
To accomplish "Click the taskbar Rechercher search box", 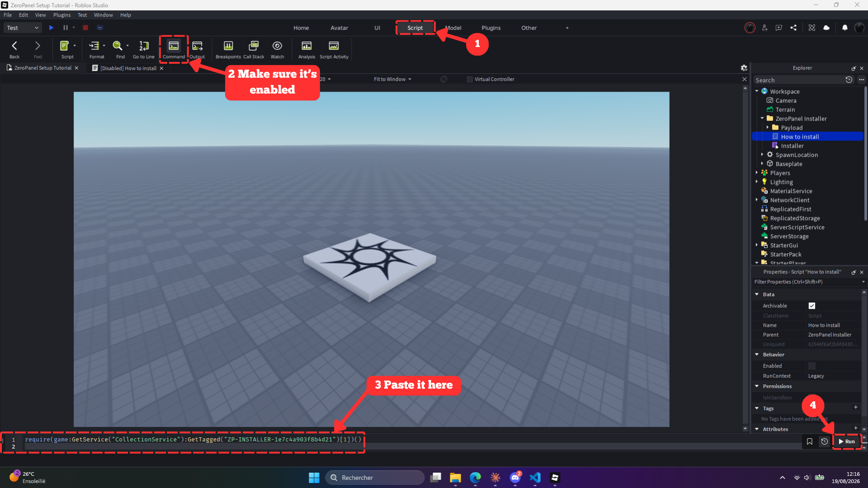I will [x=375, y=478].
